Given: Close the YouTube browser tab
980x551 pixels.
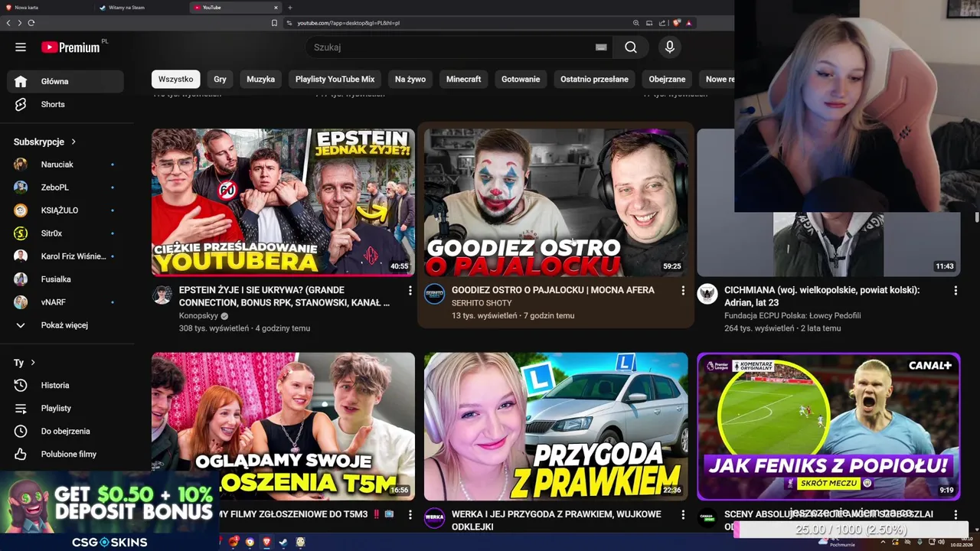Looking at the screenshot, I should [x=276, y=7].
